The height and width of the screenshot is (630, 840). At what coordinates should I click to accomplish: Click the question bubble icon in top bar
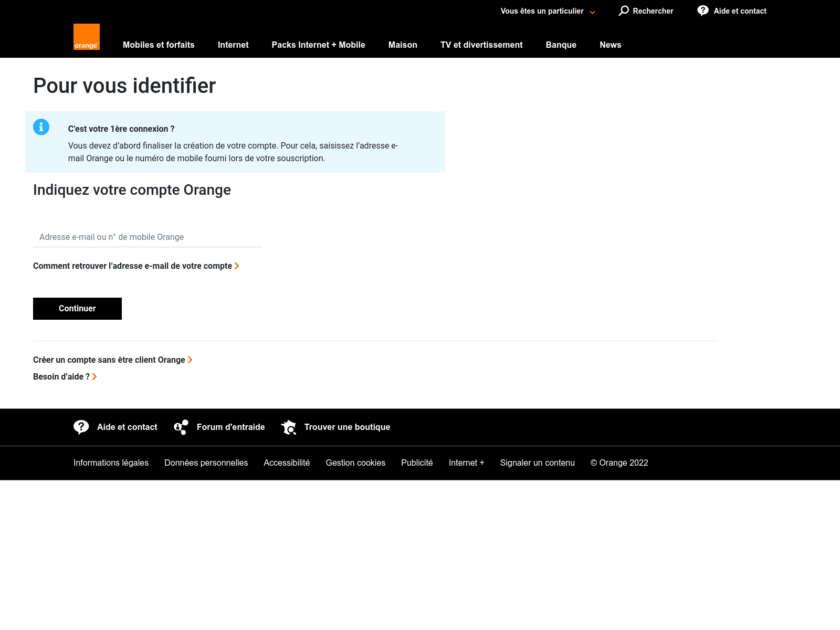(703, 10)
